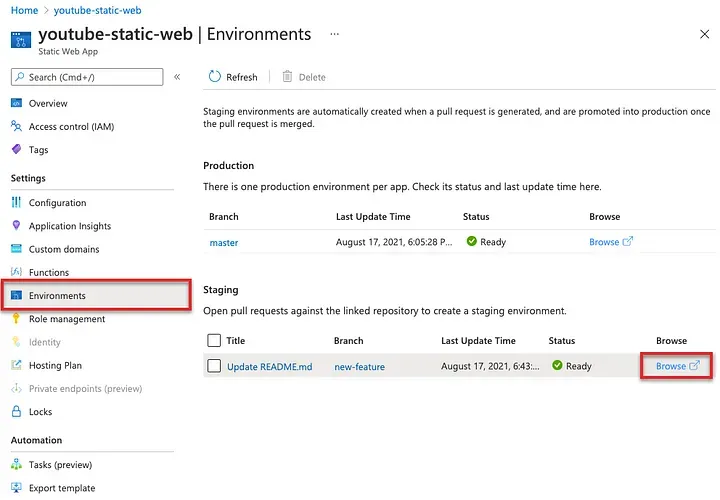Click the magnifier icon in search box
This screenshot has height=500, width=720.
pyautogui.click(x=20, y=77)
